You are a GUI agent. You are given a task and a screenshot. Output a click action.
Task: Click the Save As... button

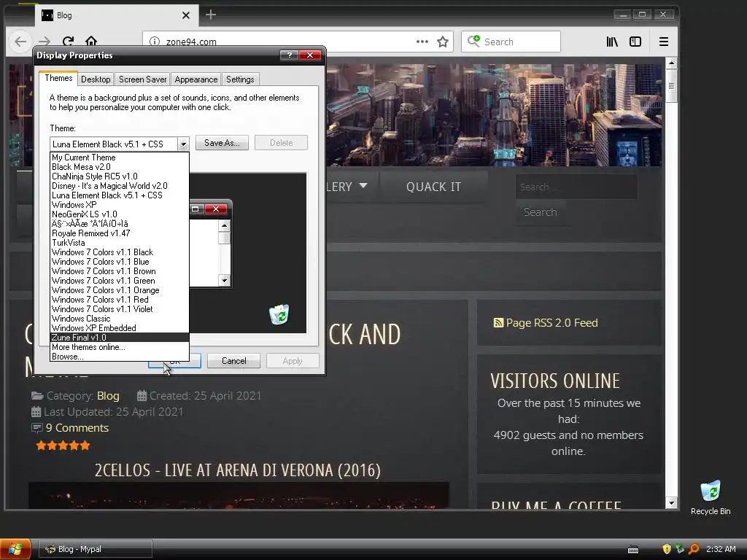click(222, 143)
